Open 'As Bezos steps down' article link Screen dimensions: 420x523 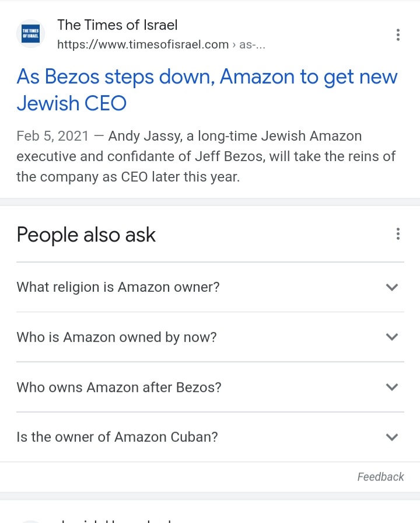click(x=207, y=90)
